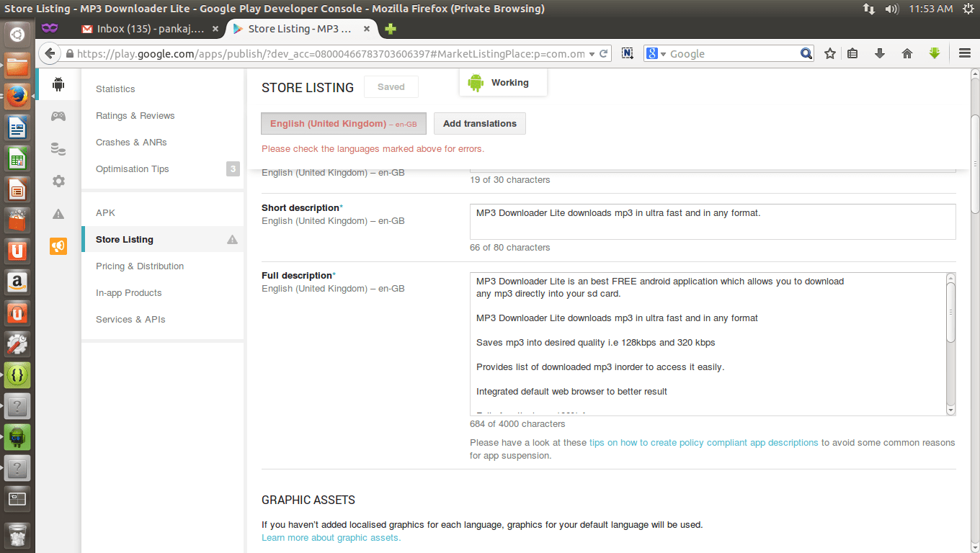The height and width of the screenshot is (553, 980).
Task: Open Game services controller icon
Action: (x=58, y=116)
